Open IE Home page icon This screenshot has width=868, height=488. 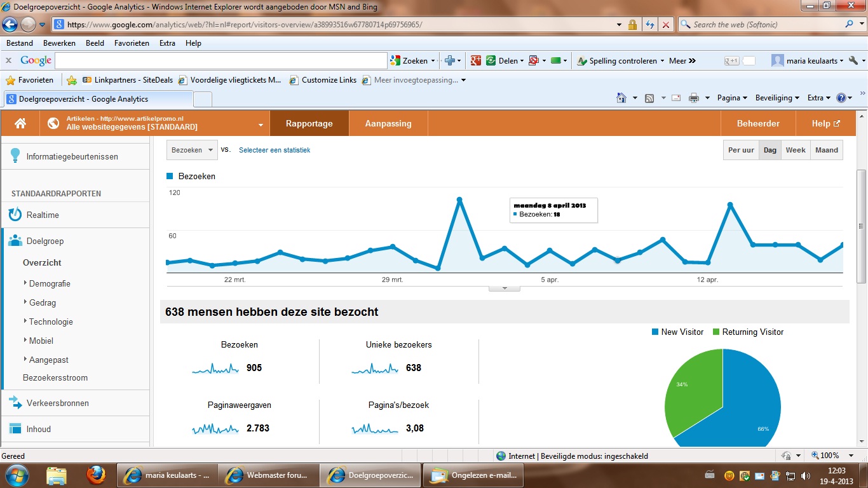621,98
